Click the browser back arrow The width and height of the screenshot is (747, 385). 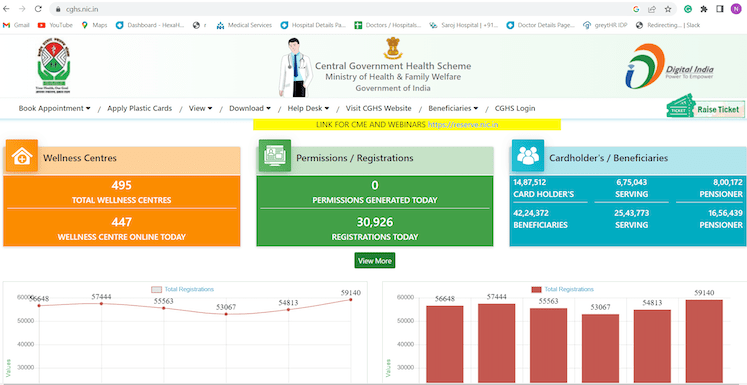(6, 9)
